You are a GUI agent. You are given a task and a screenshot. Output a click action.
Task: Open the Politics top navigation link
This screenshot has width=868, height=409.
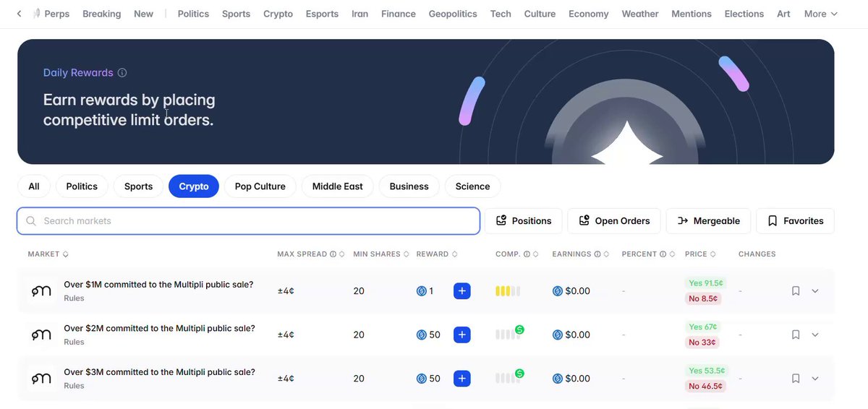(193, 14)
